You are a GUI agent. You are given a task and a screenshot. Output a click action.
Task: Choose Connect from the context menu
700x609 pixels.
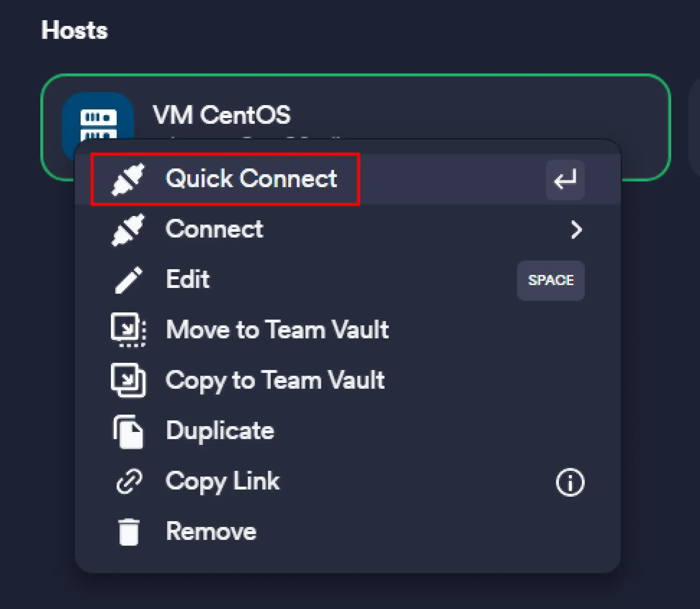[x=214, y=229]
